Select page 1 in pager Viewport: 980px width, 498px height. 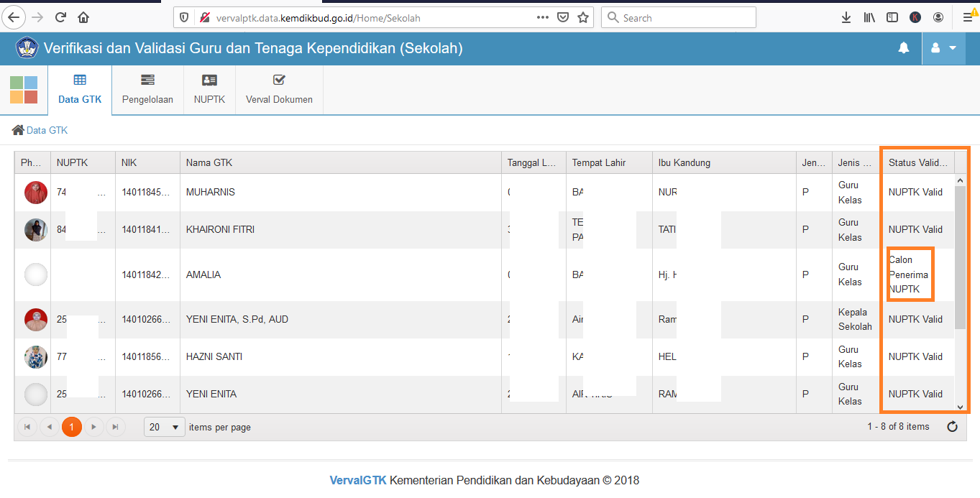pos(72,427)
